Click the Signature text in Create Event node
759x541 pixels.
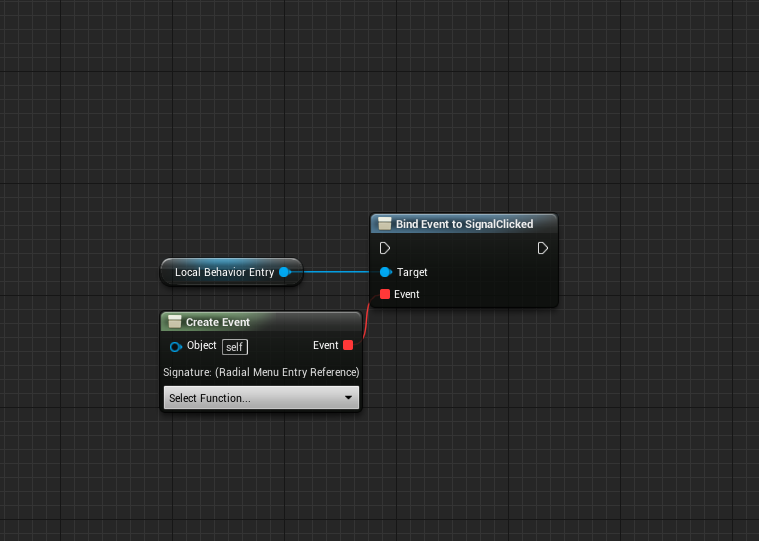[x=261, y=372]
